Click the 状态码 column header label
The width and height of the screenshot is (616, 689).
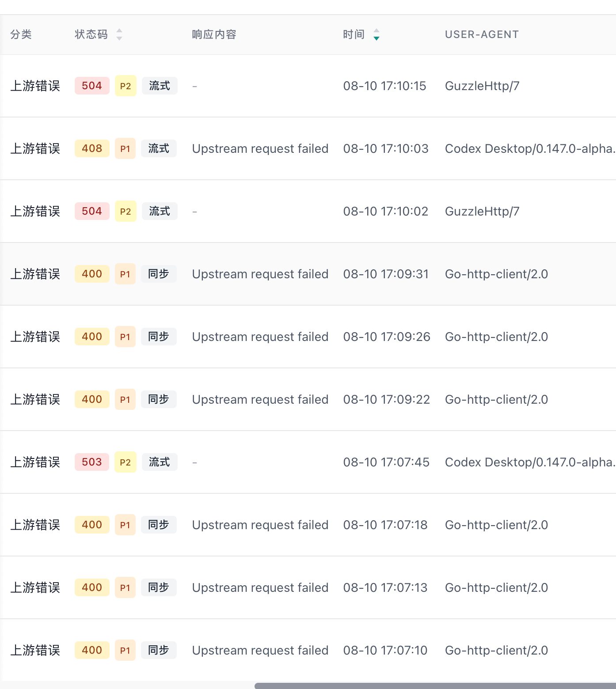pyautogui.click(x=91, y=34)
